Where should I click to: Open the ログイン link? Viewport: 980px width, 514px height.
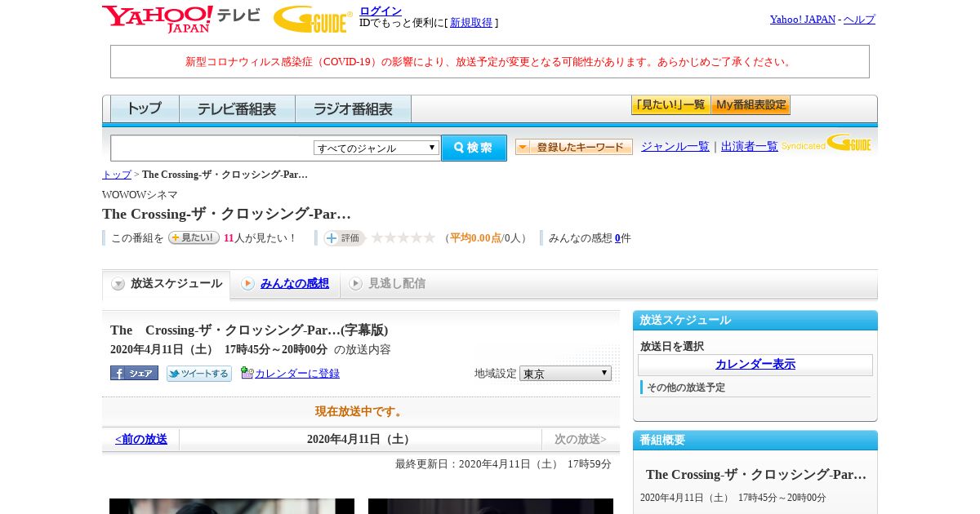tap(381, 11)
